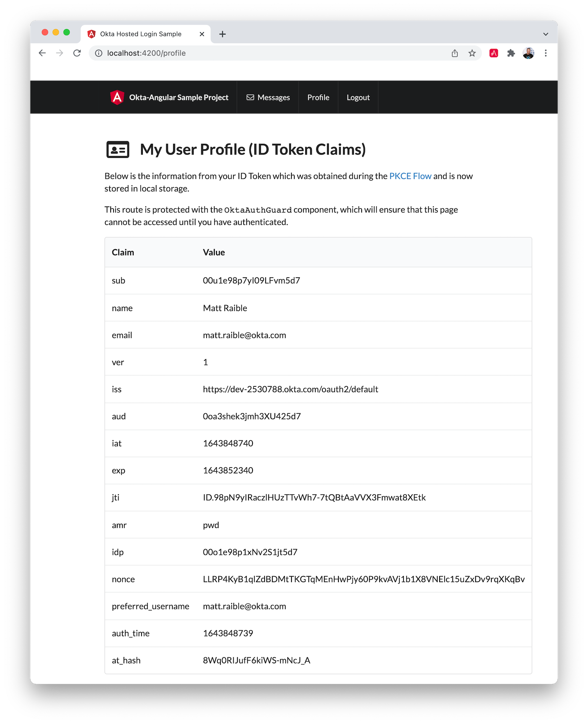Expand the tab search chevron
Viewport: 588px width, 724px height.
(x=546, y=34)
